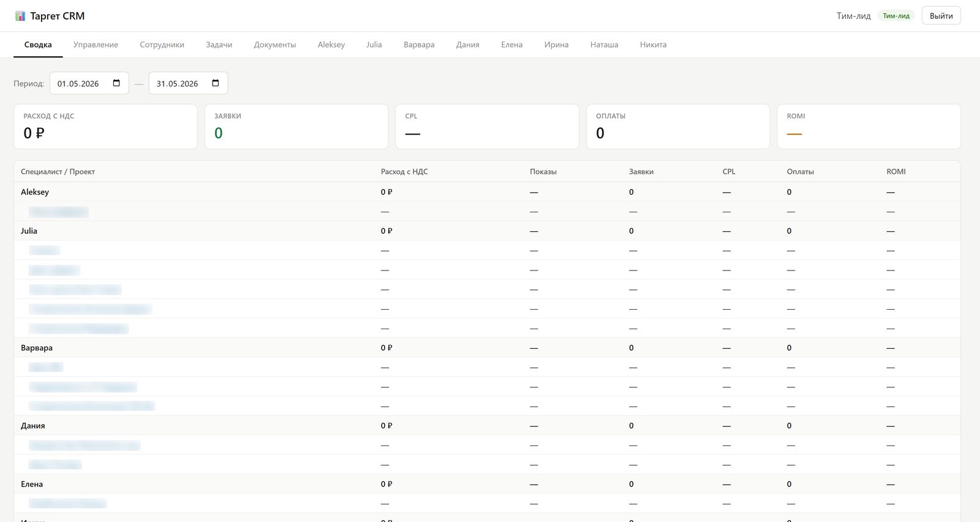The width and height of the screenshot is (980, 522).
Task: Click the Заявки column header
Action: click(x=641, y=171)
